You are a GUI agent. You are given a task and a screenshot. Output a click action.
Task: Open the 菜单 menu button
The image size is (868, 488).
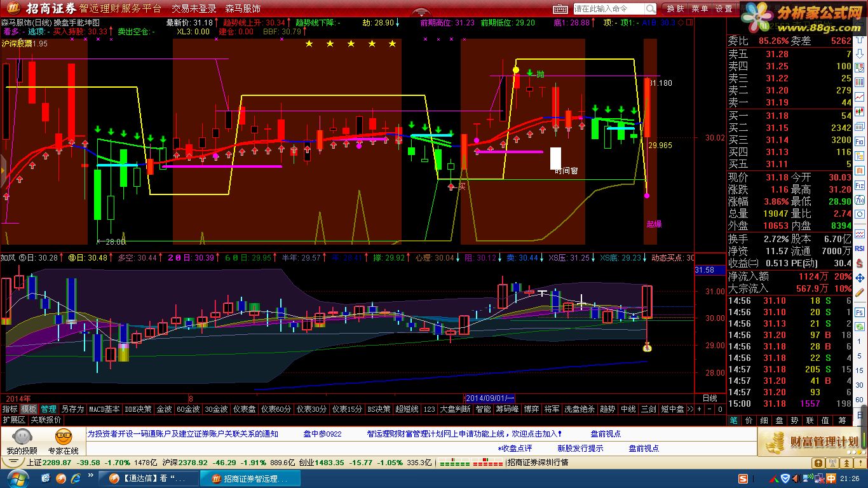coord(700,9)
